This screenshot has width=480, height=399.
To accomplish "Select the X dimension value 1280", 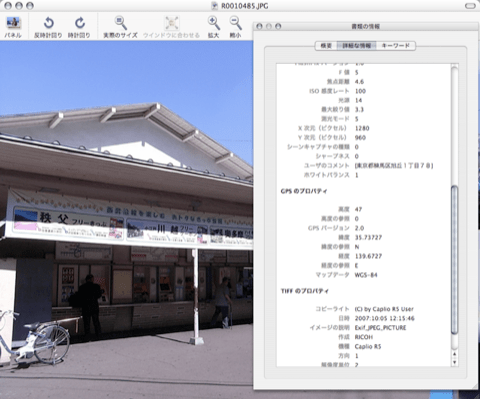I will [x=362, y=128].
